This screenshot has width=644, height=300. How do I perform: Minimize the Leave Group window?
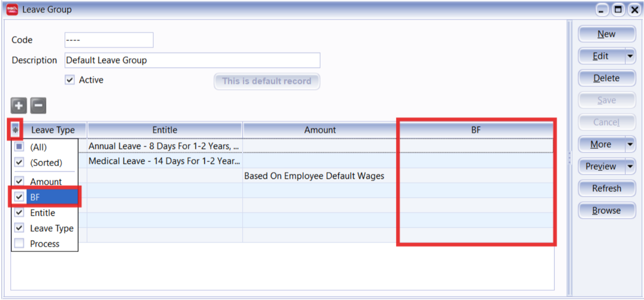pyautogui.click(x=602, y=10)
